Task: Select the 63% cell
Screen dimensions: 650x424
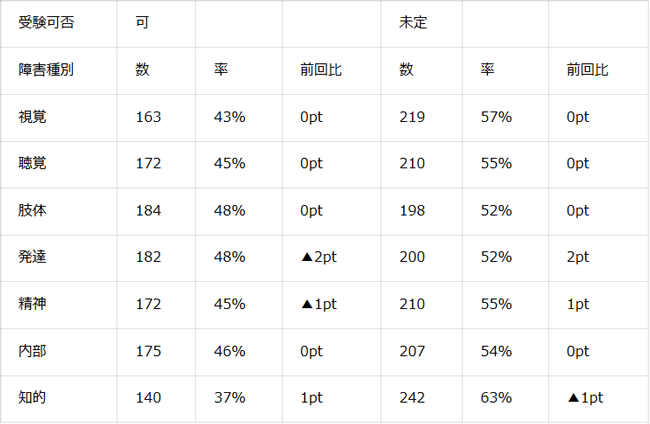Action: tap(496, 398)
